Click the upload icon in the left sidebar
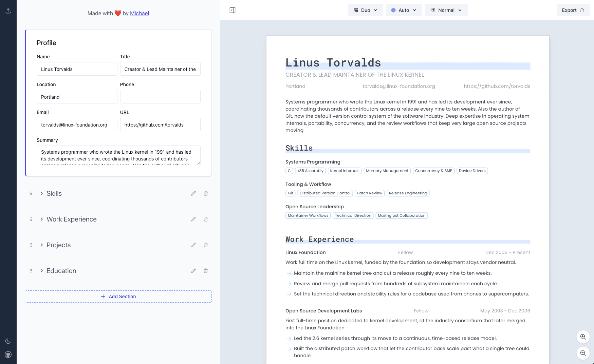 click(8, 11)
